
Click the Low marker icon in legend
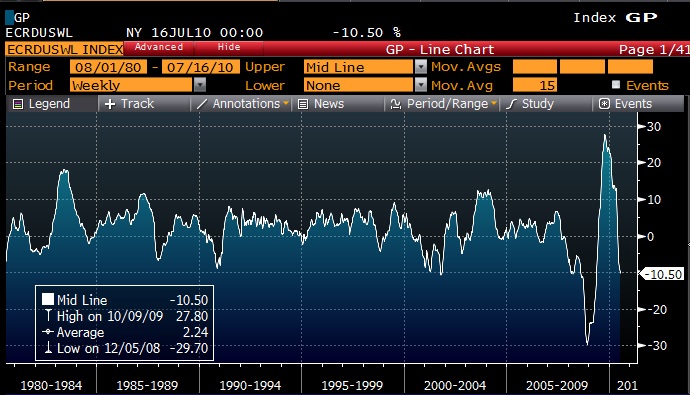pos(48,348)
